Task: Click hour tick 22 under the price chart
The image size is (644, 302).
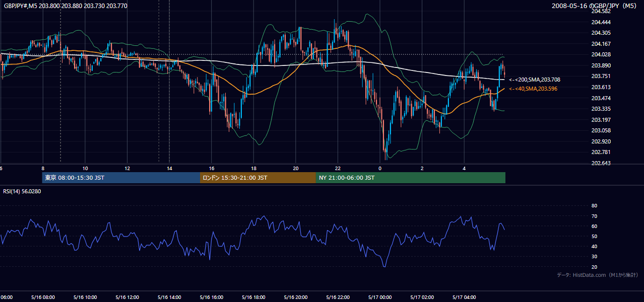Action: 338,168
